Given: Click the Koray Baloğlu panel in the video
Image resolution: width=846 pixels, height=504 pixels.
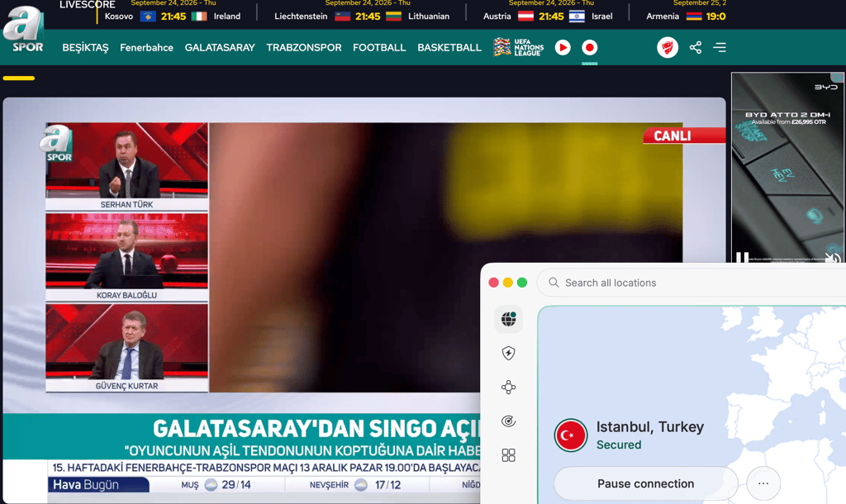Looking at the screenshot, I should pos(126,257).
